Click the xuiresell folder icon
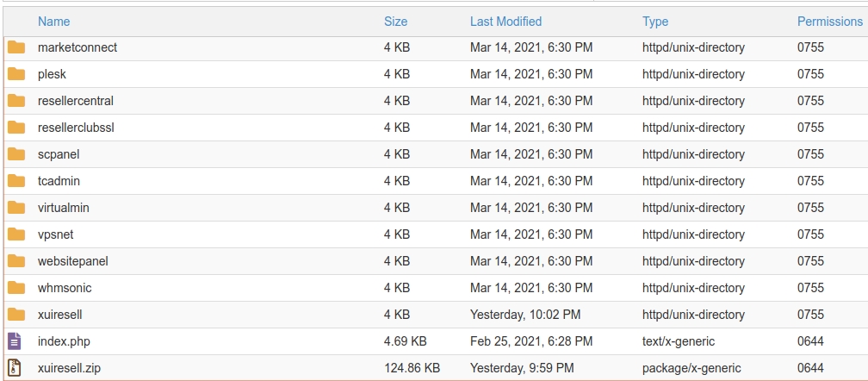The image size is (868, 381). [16, 315]
